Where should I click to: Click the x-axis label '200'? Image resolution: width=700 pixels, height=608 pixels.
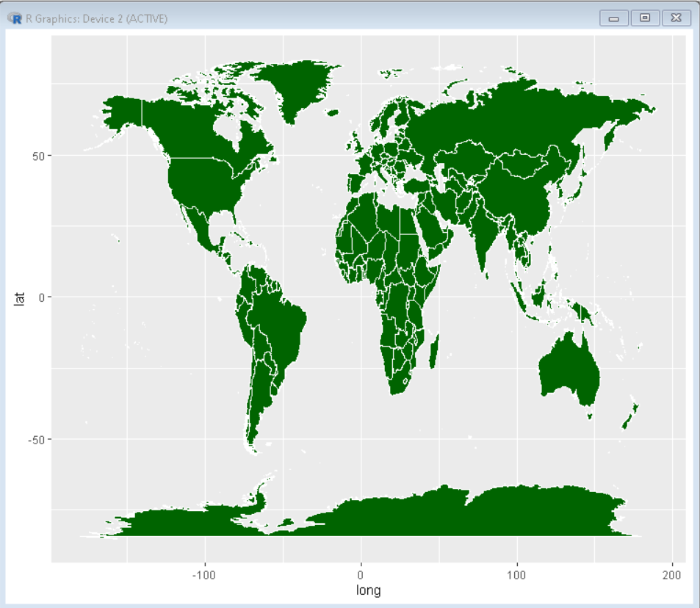672,575
